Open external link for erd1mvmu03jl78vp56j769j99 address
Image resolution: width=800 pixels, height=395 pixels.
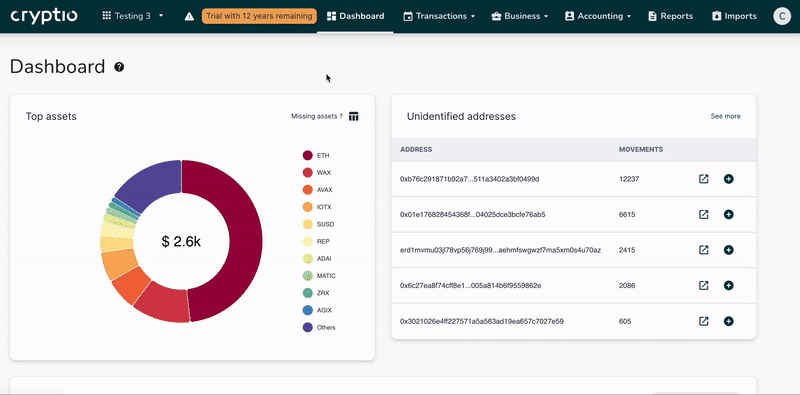click(x=704, y=250)
